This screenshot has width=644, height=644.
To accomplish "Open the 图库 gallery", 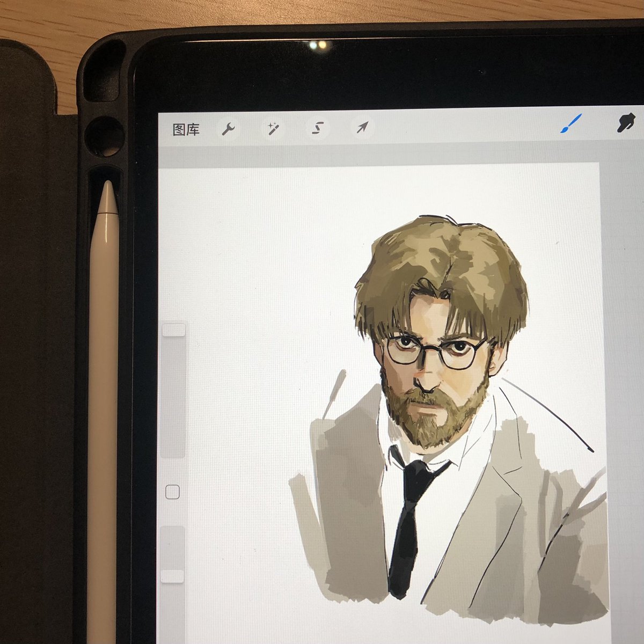I will pos(186,129).
